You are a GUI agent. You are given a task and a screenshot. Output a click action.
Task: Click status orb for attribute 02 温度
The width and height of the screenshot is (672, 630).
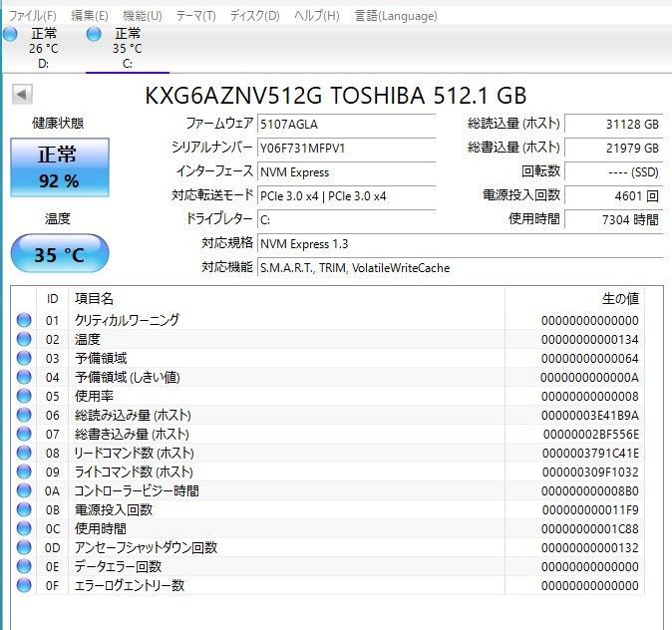(24, 339)
